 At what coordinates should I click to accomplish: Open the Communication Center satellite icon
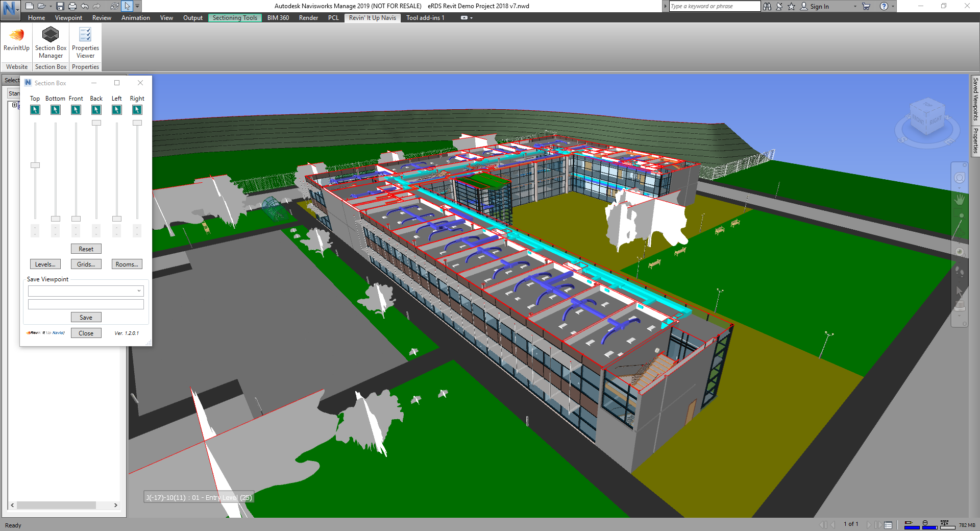point(779,6)
